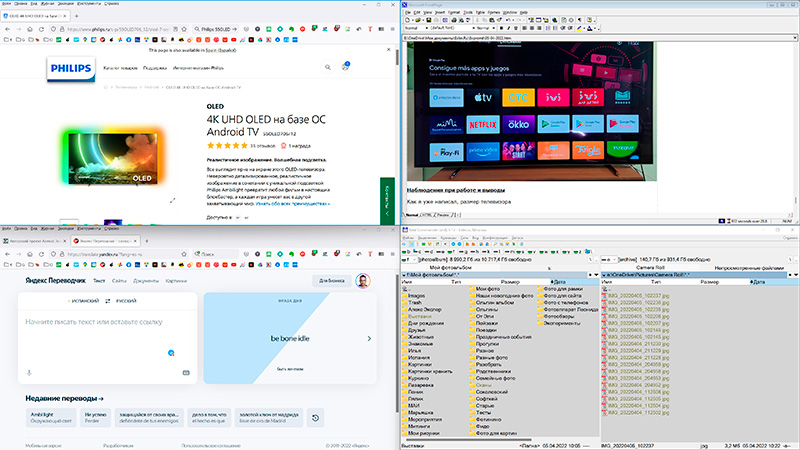The image size is (800, 450).
Task: Open the on-screen keyboard icon in the translator
Action: click(x=186, y=371)
